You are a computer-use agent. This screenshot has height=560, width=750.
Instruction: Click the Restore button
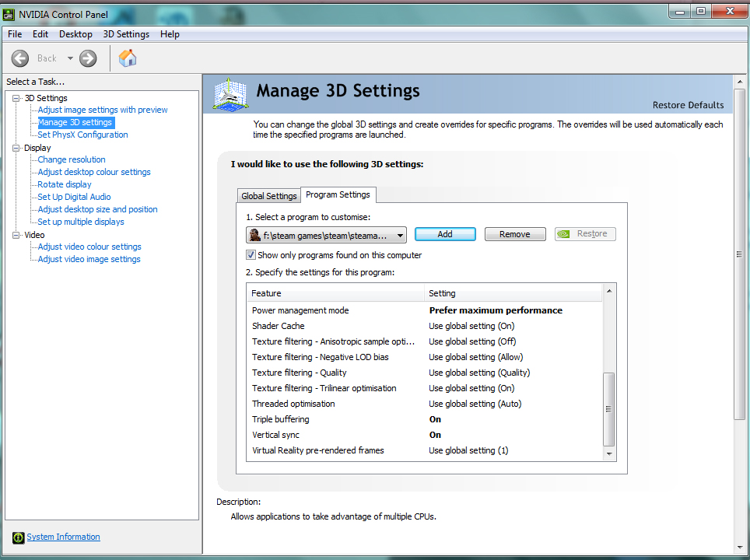pyautogui.click(x=585, y=234)
